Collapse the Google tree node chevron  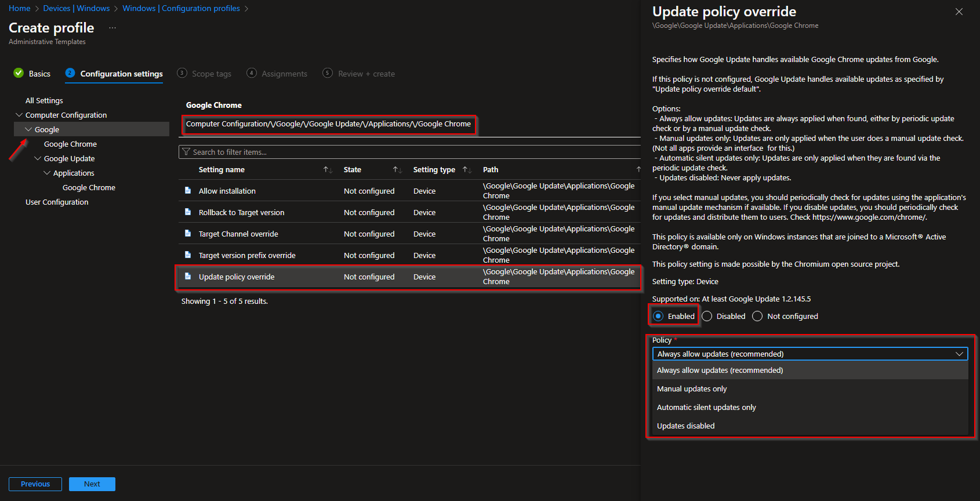coord(28,129)
